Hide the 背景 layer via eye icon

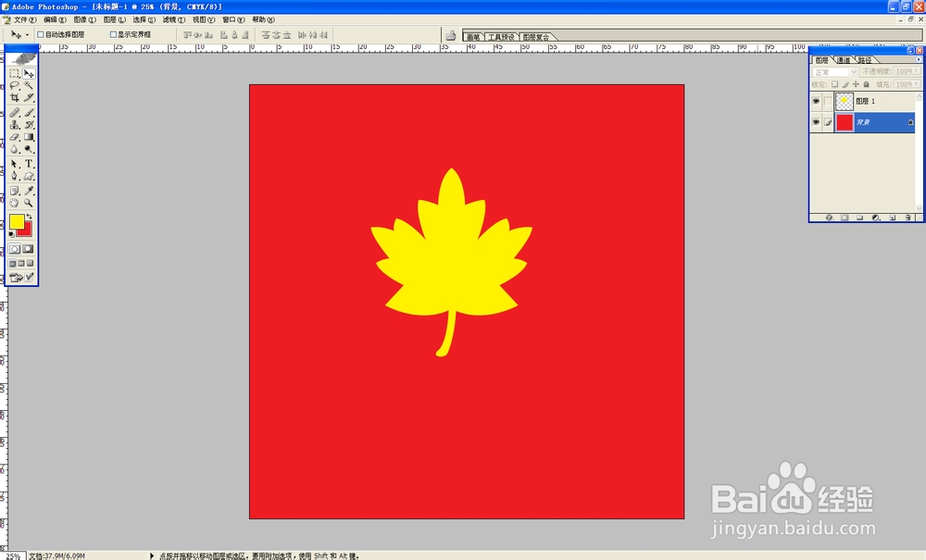click(x=816, y=123)
